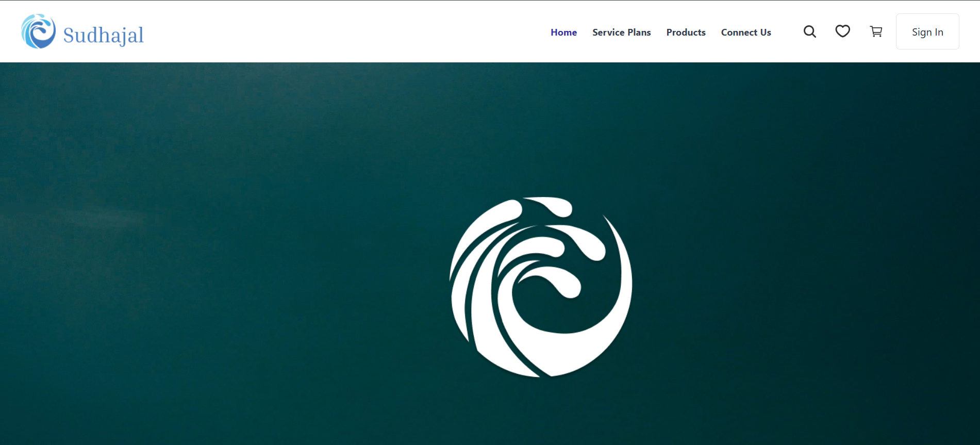Screen dimensions: 980x445
Task: Click the Sign In button
Action: (x=927, y=31)
